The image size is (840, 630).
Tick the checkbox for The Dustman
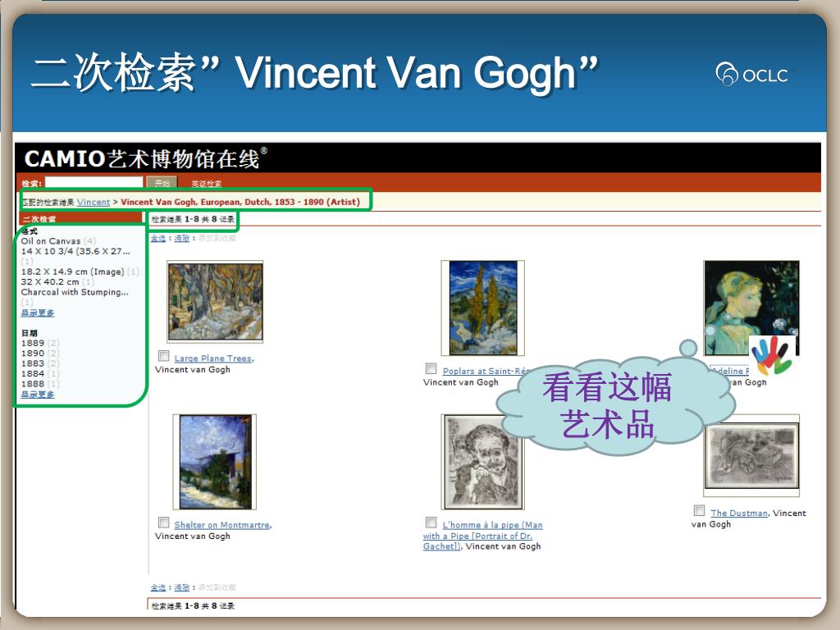699,510
